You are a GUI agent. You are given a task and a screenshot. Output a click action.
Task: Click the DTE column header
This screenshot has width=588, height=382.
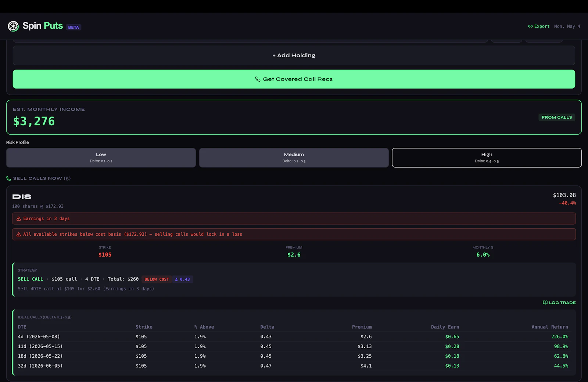coord(22,327)
